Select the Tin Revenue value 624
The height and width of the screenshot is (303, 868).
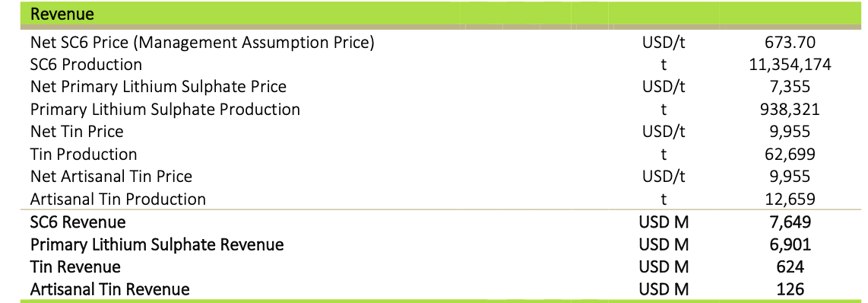coord(790,267)
